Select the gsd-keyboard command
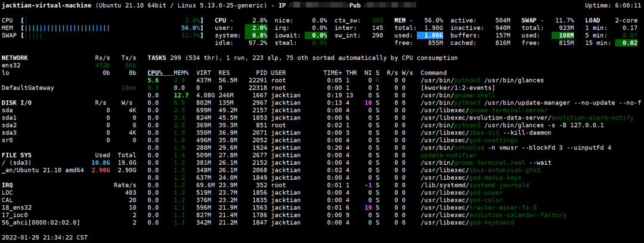Viewport: 644px width, 243px height. (467, 223)
